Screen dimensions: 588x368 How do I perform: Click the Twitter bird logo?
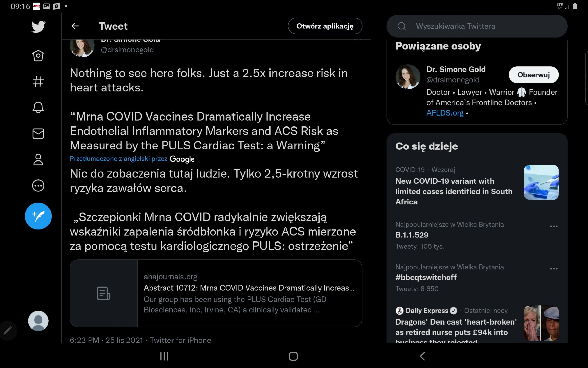pos(38,27)
